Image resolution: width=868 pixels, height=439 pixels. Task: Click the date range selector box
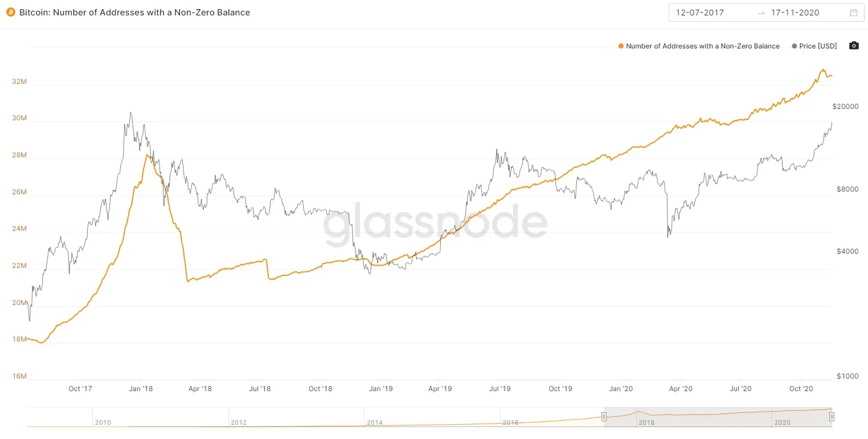[766, 12]
